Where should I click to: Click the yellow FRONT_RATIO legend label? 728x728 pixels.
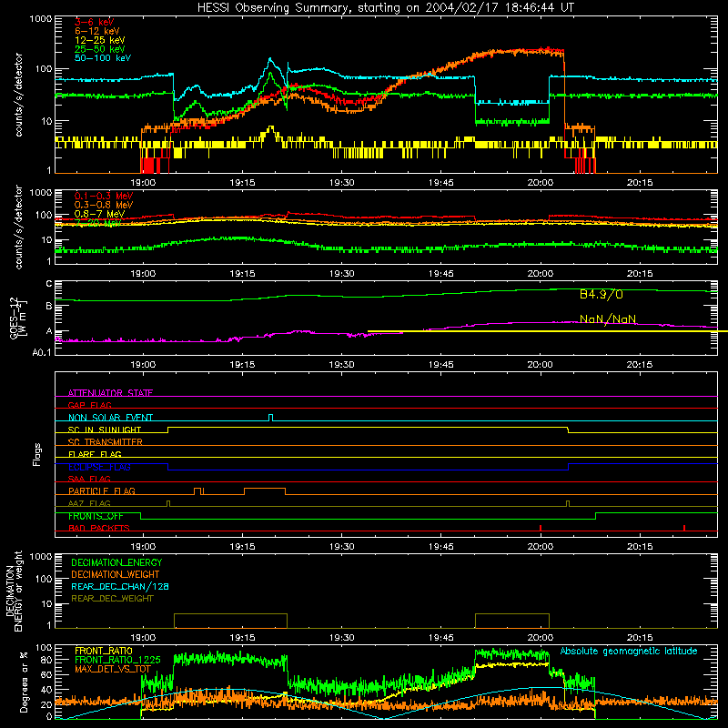point(104,651)
